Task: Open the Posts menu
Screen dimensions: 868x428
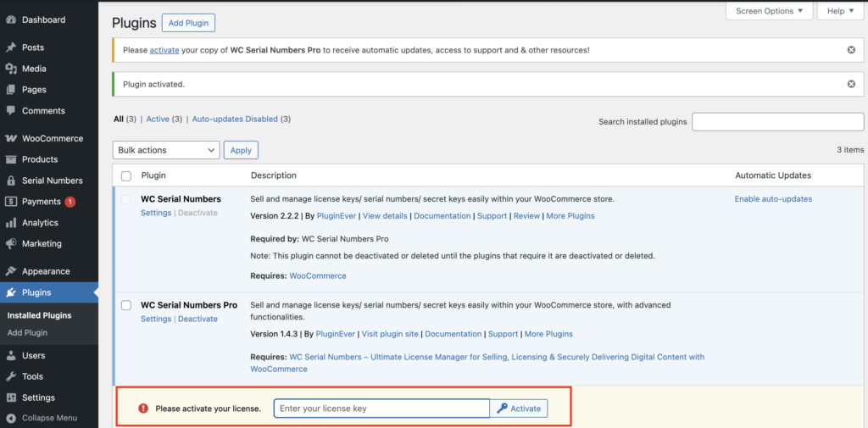Action: point(33,47)
